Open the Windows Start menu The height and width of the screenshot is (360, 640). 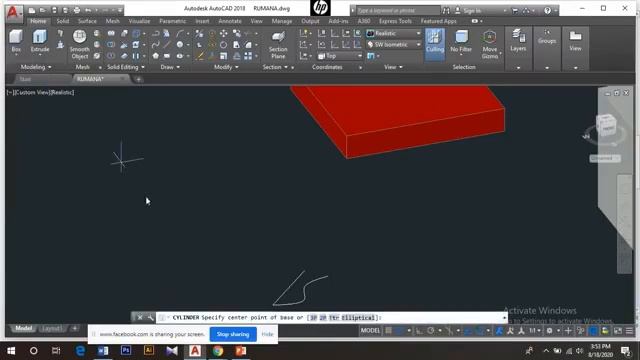click(x=11, y=351)
